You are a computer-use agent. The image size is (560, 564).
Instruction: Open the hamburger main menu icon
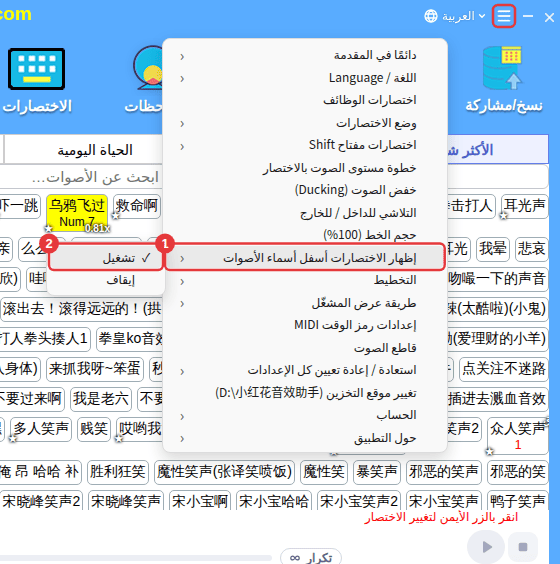click(x=504, y=16)
